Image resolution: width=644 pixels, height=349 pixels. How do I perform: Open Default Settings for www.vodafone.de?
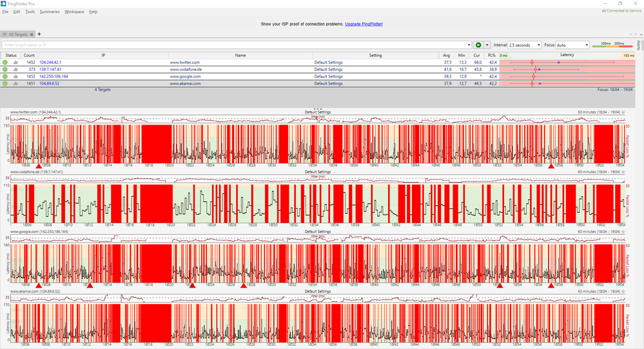[x=328, y=70]
